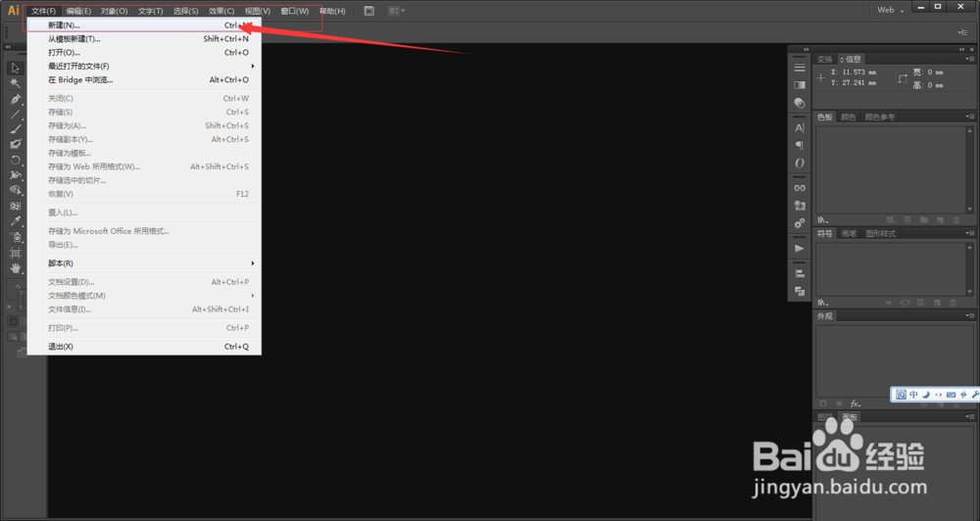Select the Rotate tool
980x521 pixels.
click(x=15, y=160)
